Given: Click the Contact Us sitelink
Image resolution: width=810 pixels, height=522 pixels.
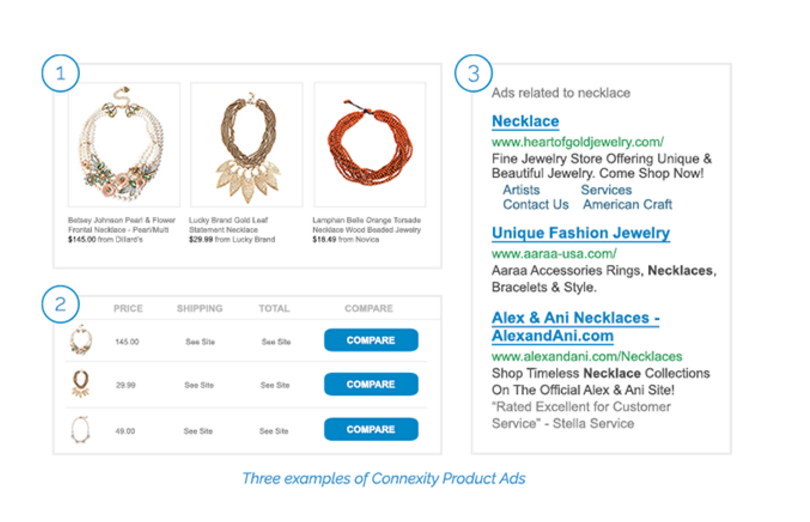Looking at the screenshot, I should 535,205.
